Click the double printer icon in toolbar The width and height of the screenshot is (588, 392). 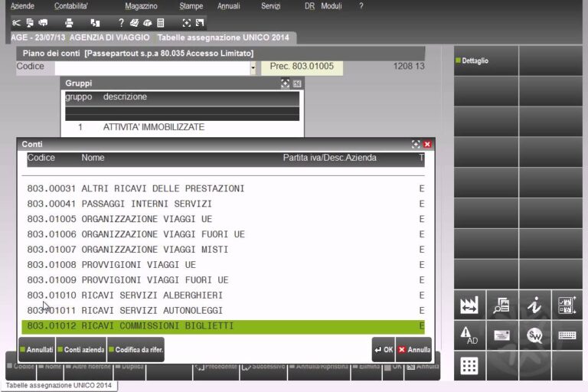pyautogui.click(x=43, y=23)
